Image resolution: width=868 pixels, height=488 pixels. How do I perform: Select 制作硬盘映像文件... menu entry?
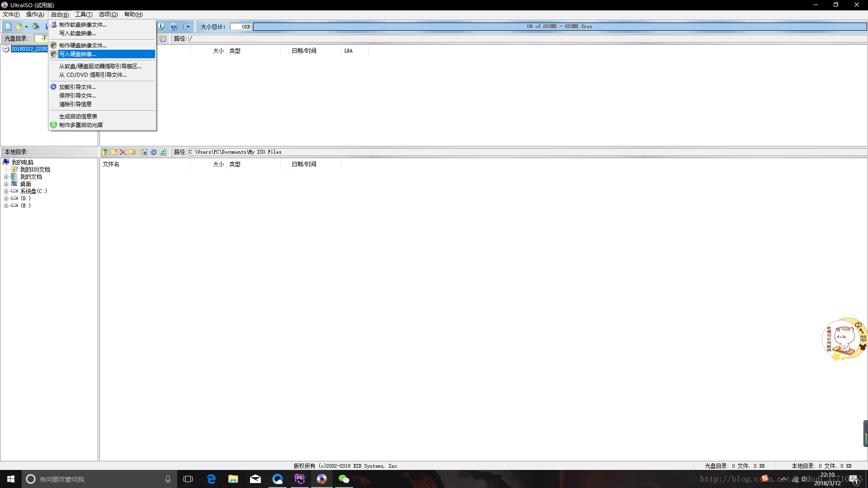102,46
